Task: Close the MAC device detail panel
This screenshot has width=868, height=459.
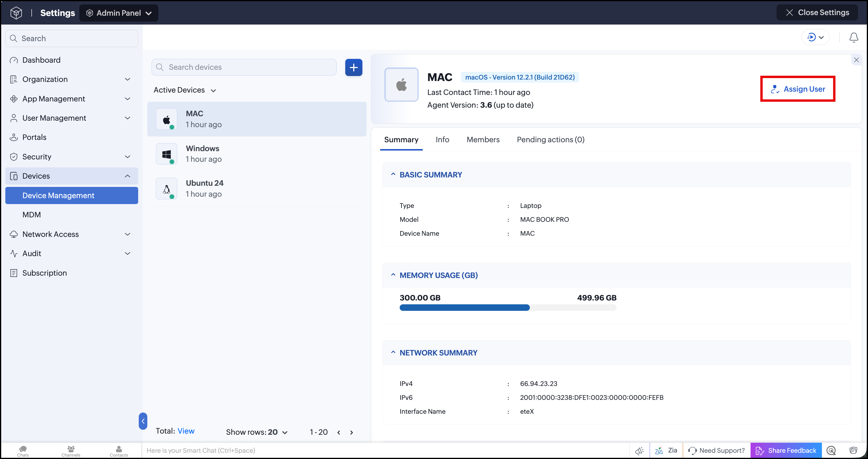Action: tap(856, 60)
